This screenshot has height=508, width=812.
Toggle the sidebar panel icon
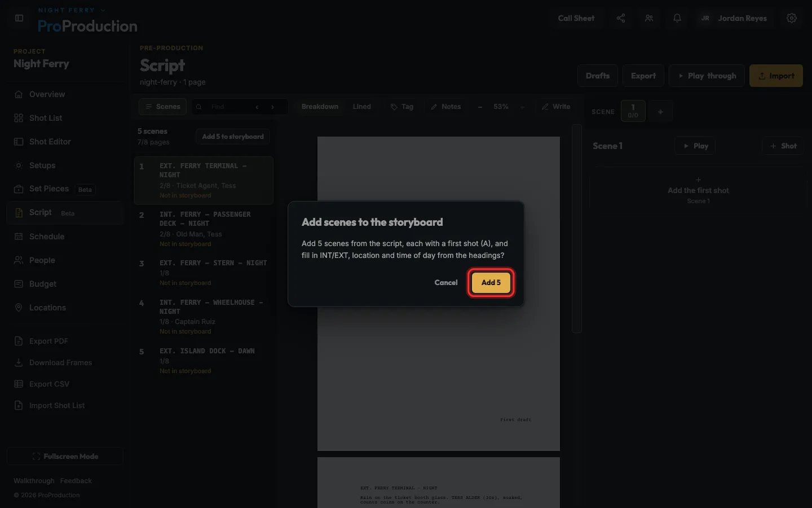(x=19, y=18)
